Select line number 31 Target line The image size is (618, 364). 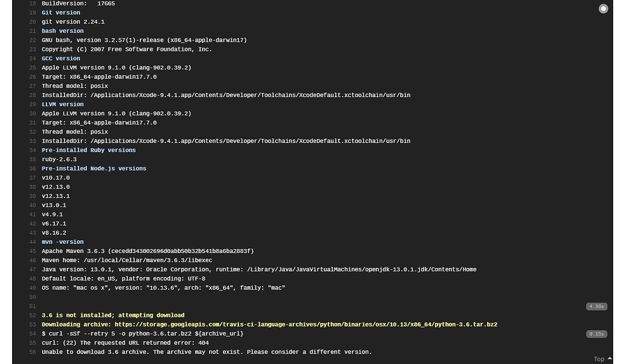(33, 123)
